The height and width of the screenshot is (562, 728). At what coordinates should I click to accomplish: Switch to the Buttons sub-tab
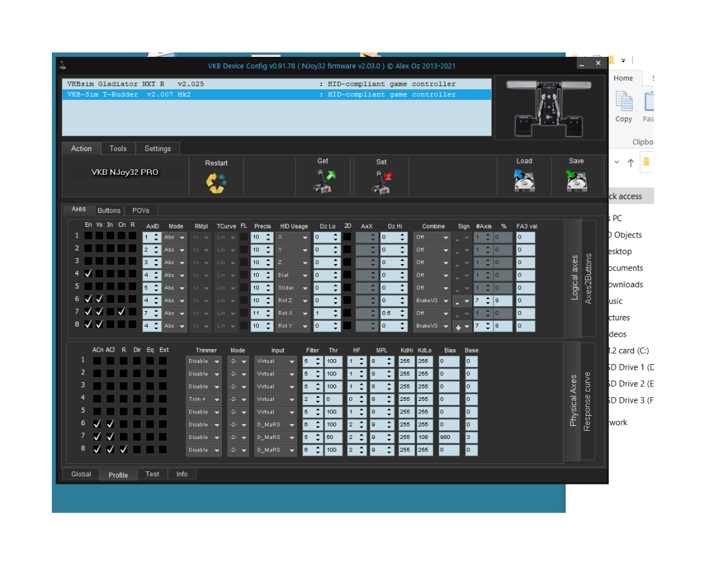coord(109,210)
